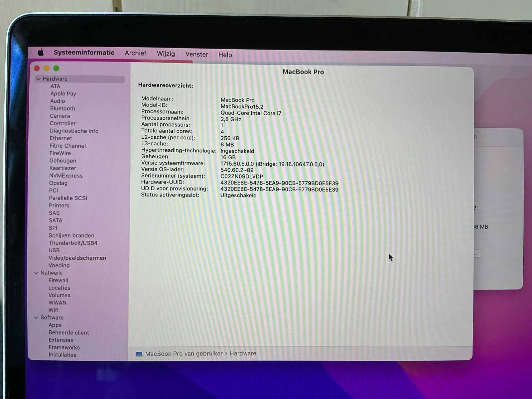The width and height of the screenshot is (532, 399).
Task: Collapse the Netwerk section chevron
Action: [x=36, y=273]
